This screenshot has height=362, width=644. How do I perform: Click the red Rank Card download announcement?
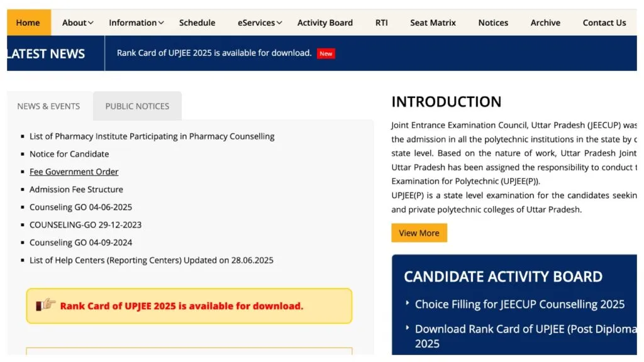click(182, 306)
